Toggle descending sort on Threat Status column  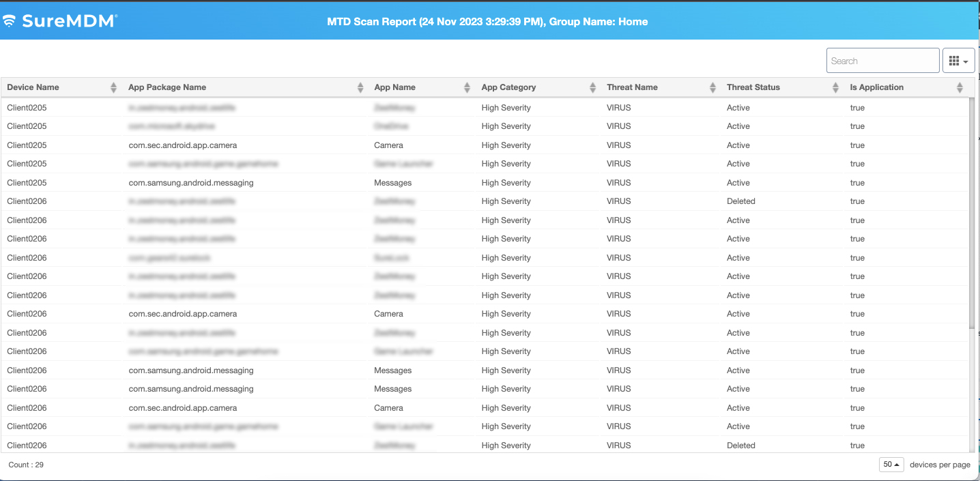point(835,90)
